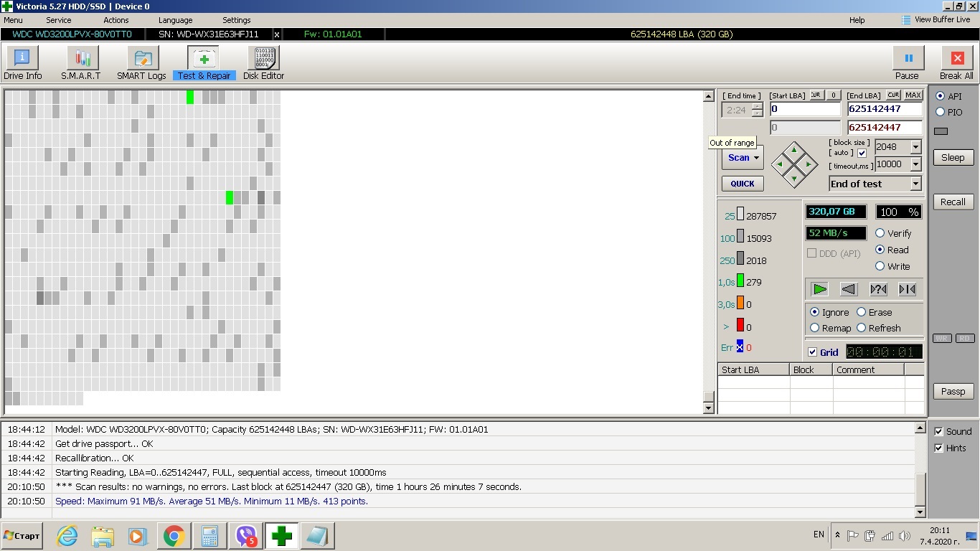Click the reverse scan direction button
Viewport: 980px width, 551px height.
point(849,289)
